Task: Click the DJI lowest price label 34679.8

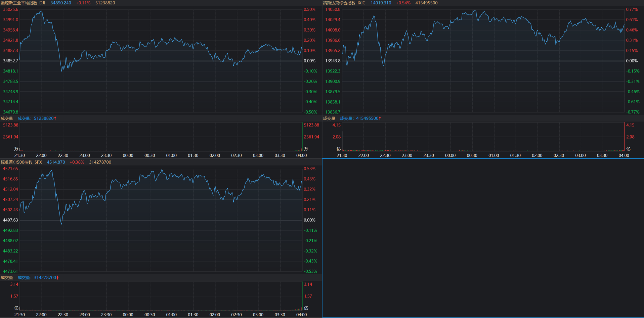Action: coord(11,112)
